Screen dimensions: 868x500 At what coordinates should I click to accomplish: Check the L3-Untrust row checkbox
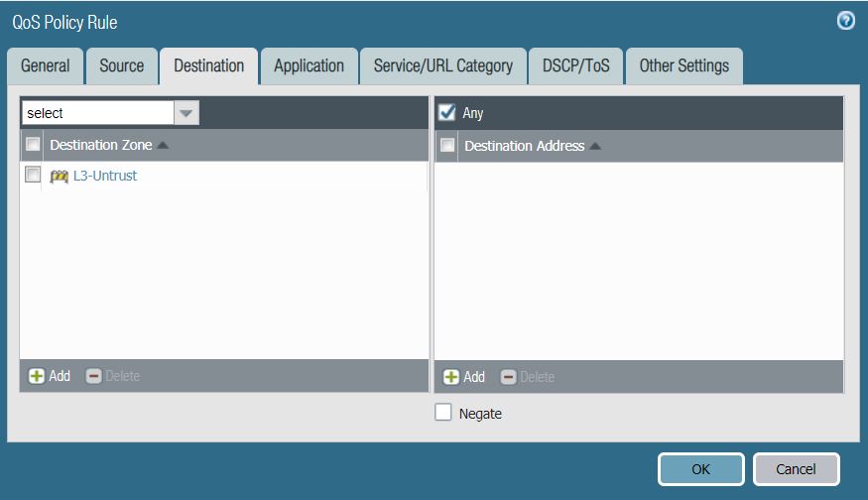tap(33, 175)
